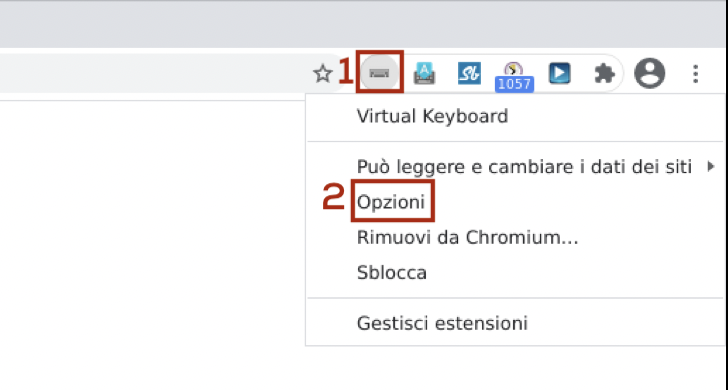728x390 pixels.
Task: Click the Virtual Keyboard extension icon
Action: pos(379,73)
